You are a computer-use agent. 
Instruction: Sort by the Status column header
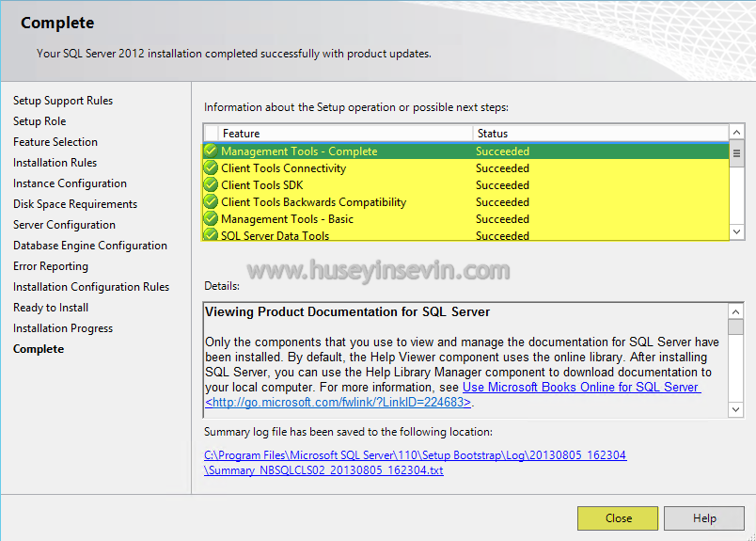click(601, 134)
